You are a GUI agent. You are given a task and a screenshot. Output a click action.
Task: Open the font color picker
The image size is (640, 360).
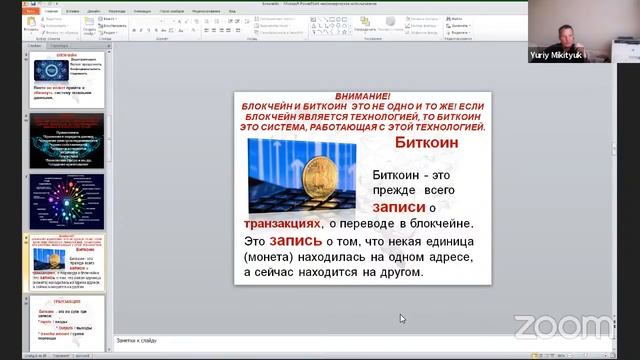(194, 31)
